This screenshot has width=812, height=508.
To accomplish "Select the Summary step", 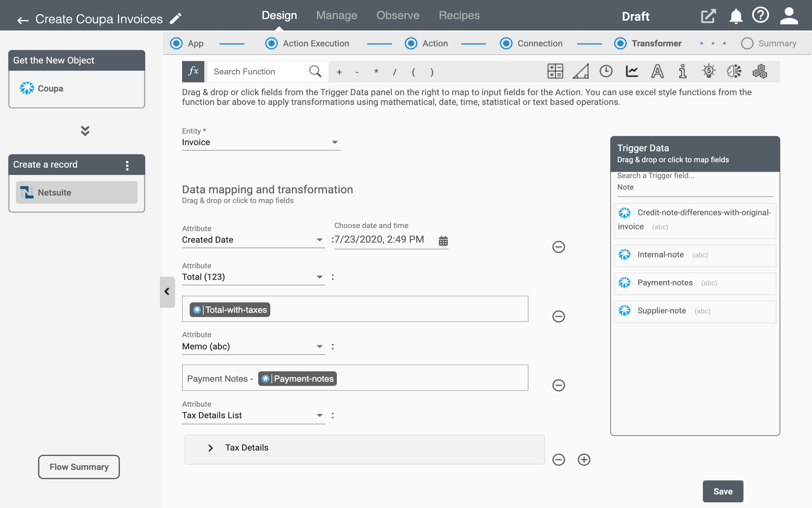I will [747, 43].
